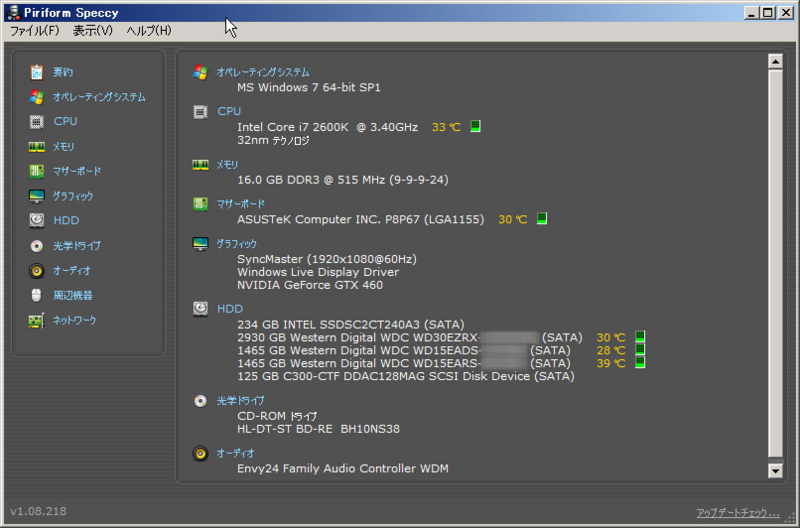Click the WD30EZRX 30 ℃ temperature gauge icon
This screenshot has width=800, height=528.
[640, 337]
